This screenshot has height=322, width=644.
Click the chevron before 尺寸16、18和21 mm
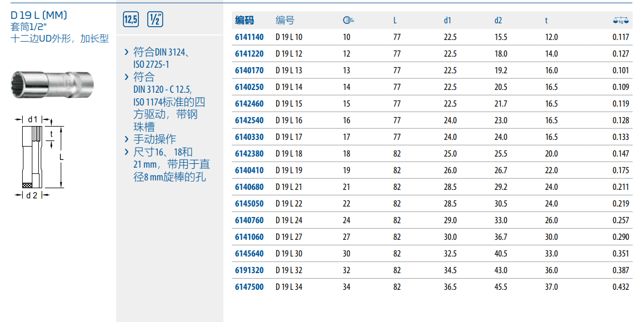pos(127,152)
